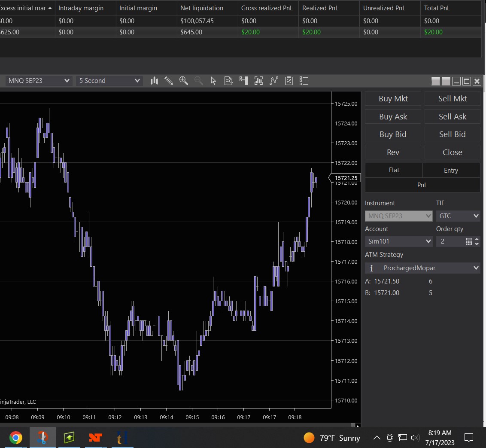Open the Sim101 account dropdown
This screenshot has height=448, width=486.
point(398,241)
